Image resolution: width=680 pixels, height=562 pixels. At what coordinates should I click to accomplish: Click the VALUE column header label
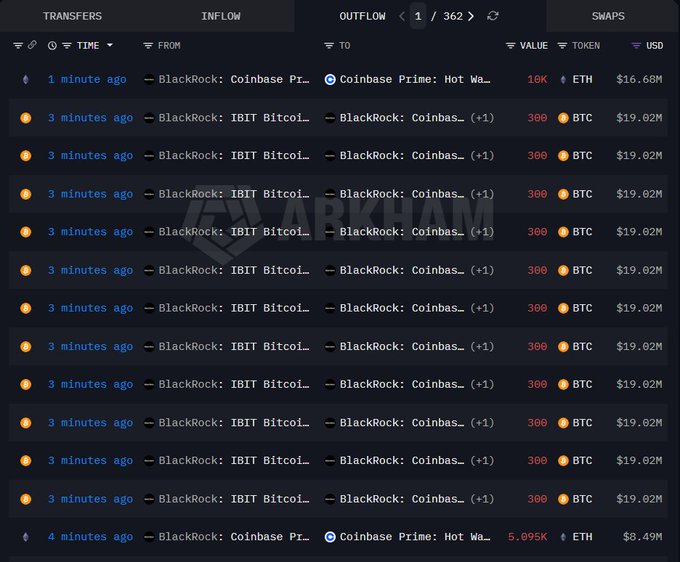coord(534,46)
